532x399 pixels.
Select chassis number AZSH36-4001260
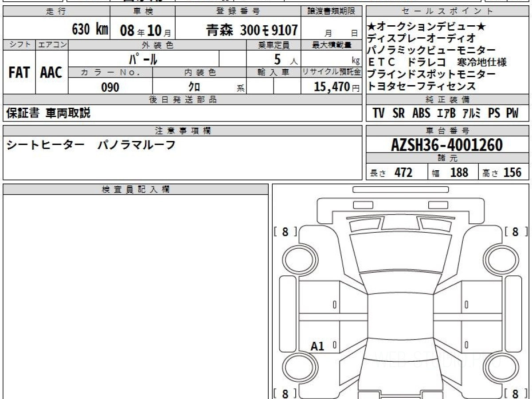click(447, 145)
